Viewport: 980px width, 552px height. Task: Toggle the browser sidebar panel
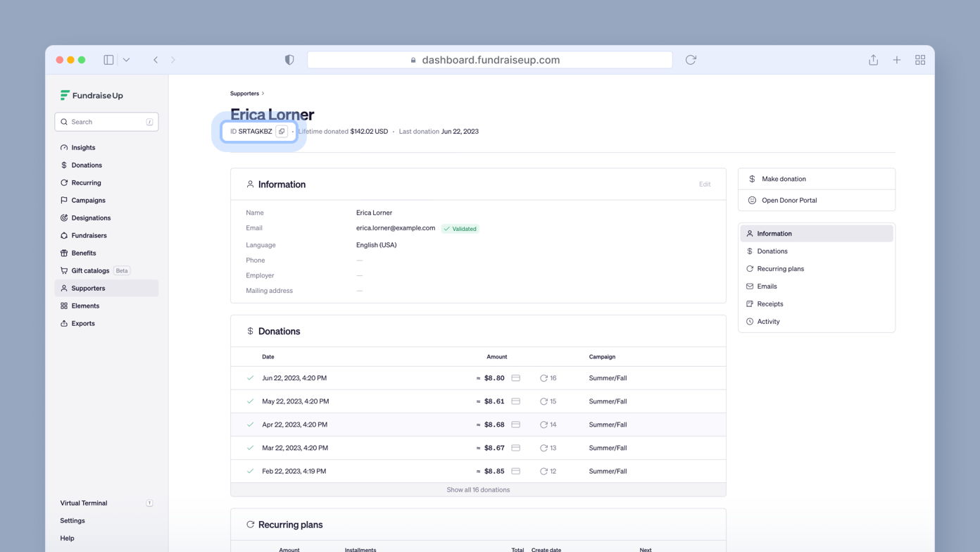coord(108,60)
